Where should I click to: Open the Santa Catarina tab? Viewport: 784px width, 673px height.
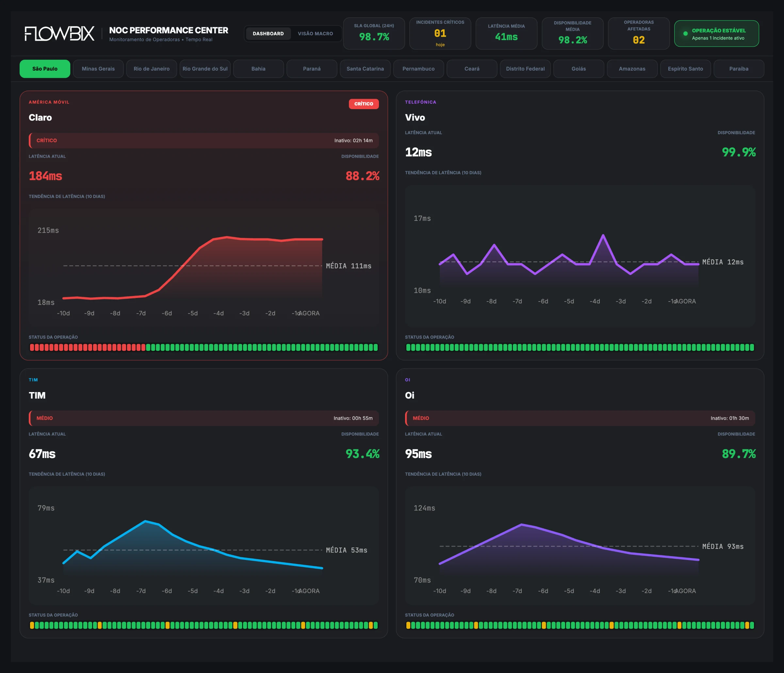(x=365, y=69)
